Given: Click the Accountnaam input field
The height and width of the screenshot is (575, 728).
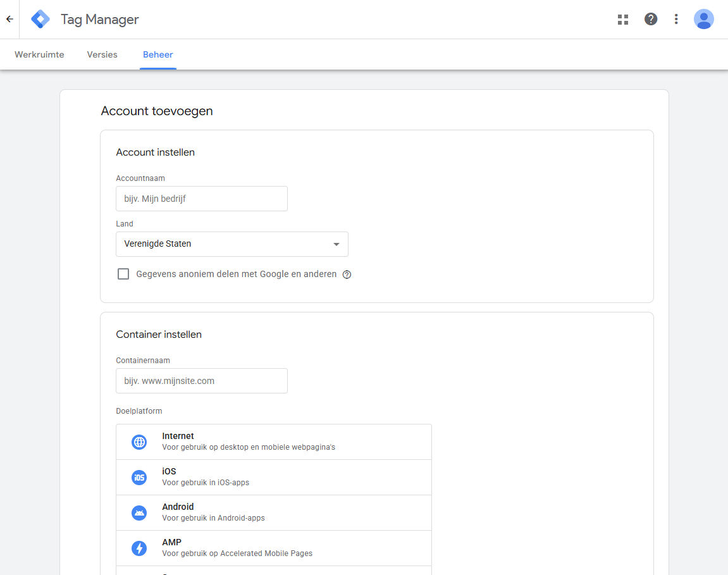Looking at the screenshot, I should pos(202,199).
